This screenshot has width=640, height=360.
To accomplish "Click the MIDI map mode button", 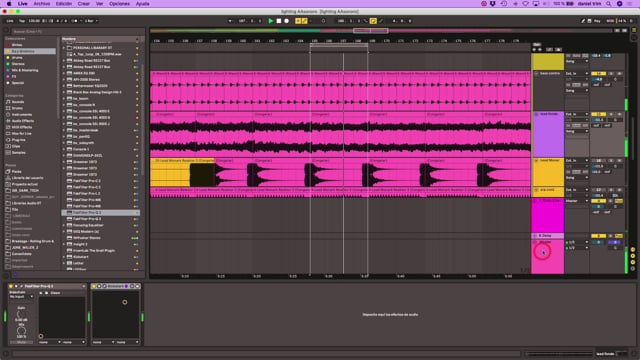I will pyautogui.click(x=610, y=21).
